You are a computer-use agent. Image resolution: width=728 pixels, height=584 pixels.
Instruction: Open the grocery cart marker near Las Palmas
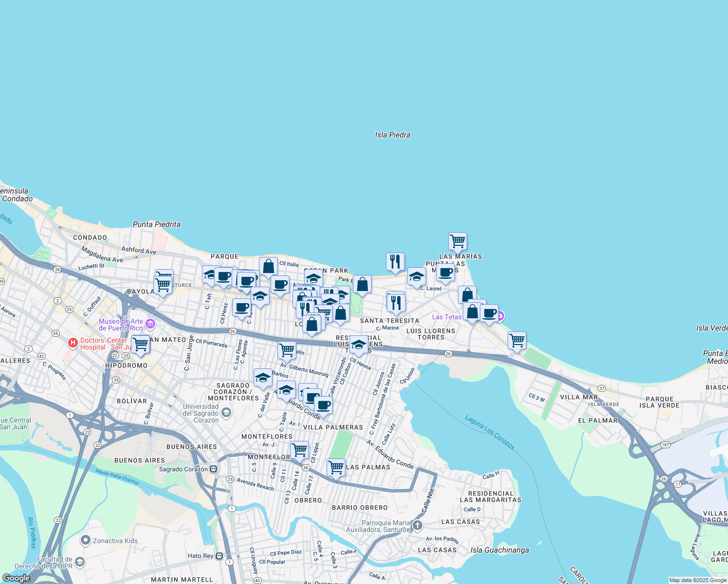coord(336,468)
